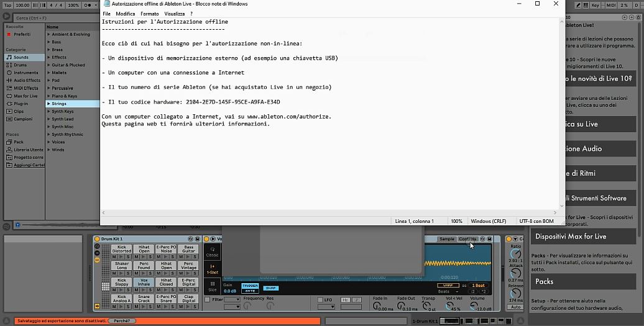Toggle Warp button in Simpler
644x326 pixels.
pos(448,286)
